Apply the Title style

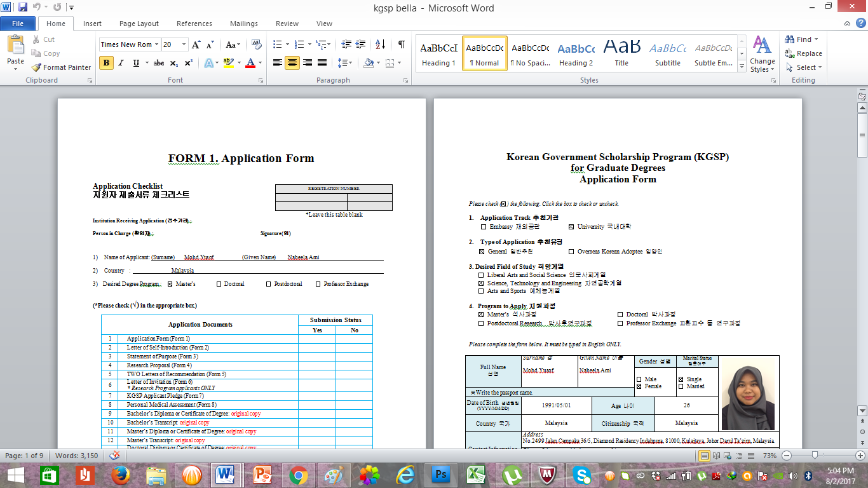point(621,53)
